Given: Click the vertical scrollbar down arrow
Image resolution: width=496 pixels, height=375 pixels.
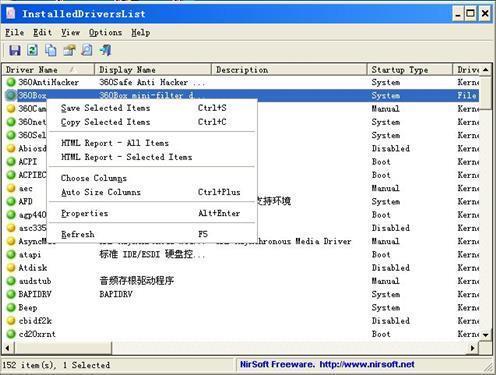Looking at the screenshot, I should pyautogui.click(x=485, y=335).
